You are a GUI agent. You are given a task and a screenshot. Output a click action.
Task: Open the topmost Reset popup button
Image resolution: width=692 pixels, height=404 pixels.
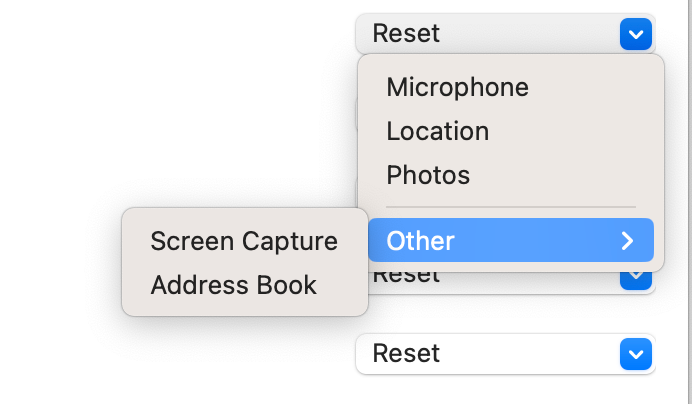point(504,34)
